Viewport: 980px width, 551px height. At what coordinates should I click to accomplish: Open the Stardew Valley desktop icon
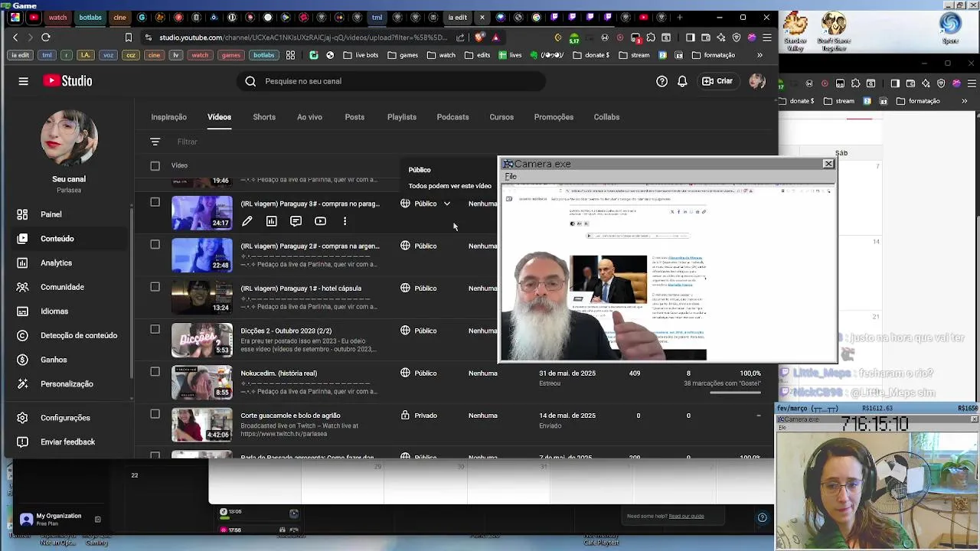coord(795,31)
